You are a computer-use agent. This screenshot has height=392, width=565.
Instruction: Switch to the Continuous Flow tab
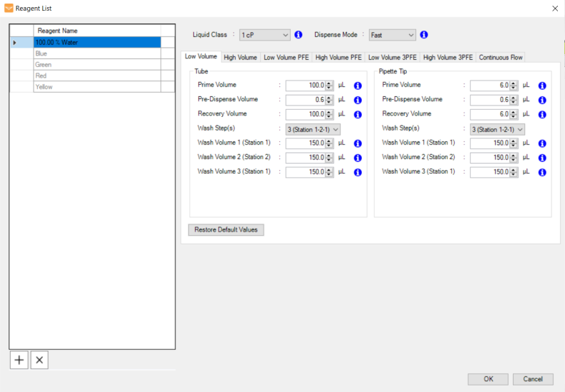pyautogui.click(x=500, y=58)
